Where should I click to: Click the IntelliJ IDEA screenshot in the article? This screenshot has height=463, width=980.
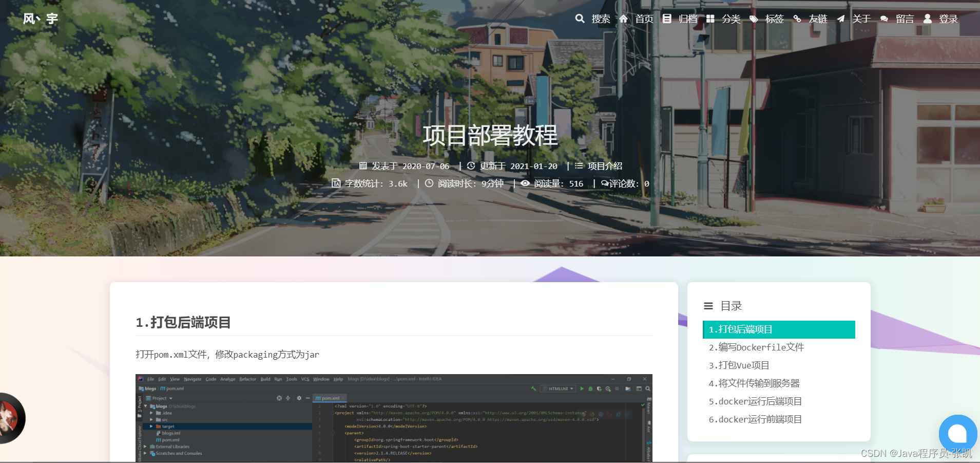click(393, 419)
